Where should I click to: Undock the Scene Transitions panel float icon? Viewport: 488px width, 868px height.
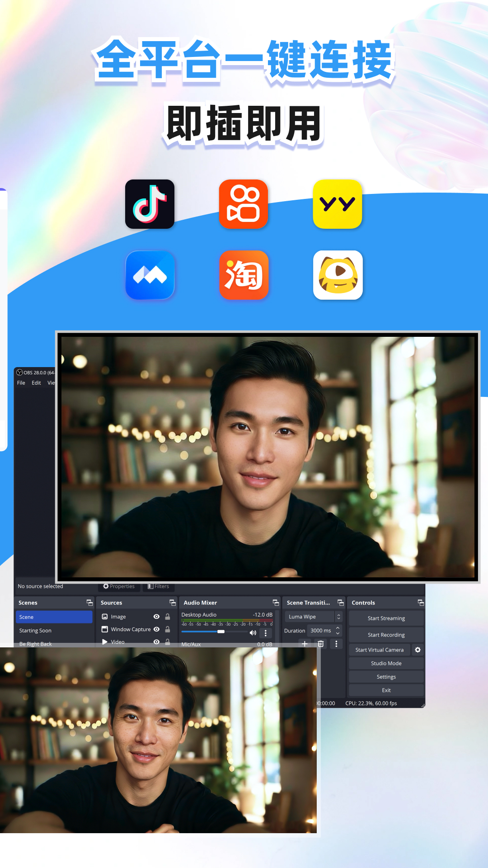tap(341, 603)
